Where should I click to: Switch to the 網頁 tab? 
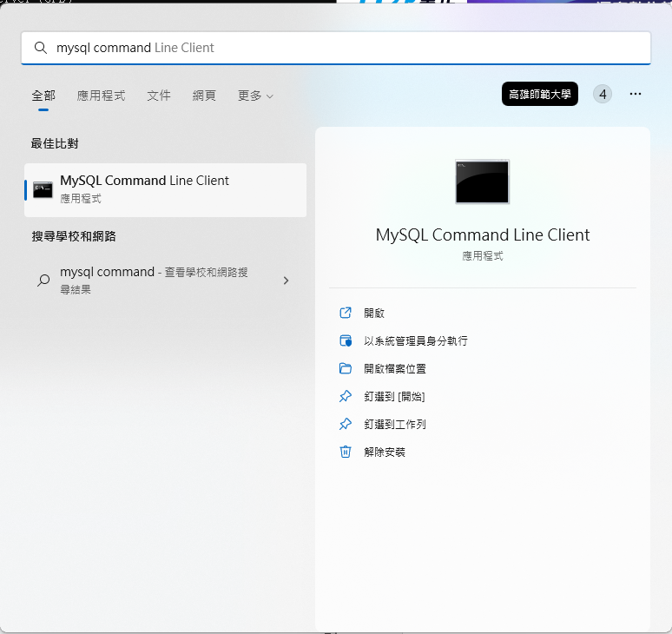pyautogui.click(x=204, y=96)
